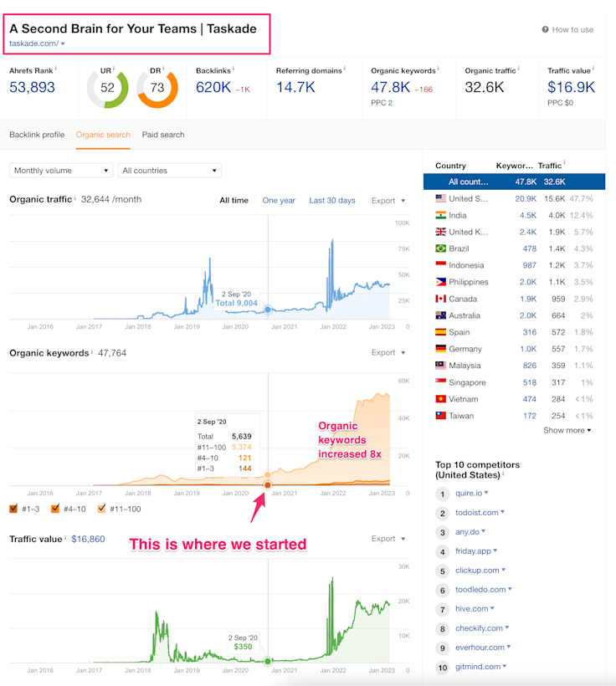Switch to the Paid search tab
The width and height of the screenshot is (616, 686).
(x=163, y=135)
